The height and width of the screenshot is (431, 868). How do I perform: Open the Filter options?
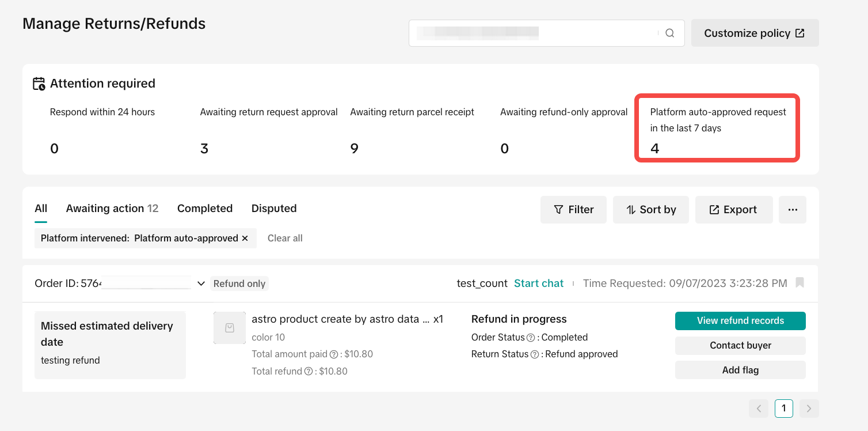coord(573,210)
